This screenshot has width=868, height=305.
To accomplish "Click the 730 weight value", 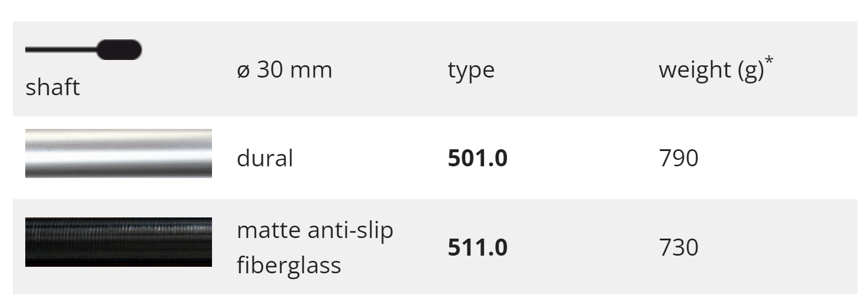I will pos(678,247).
